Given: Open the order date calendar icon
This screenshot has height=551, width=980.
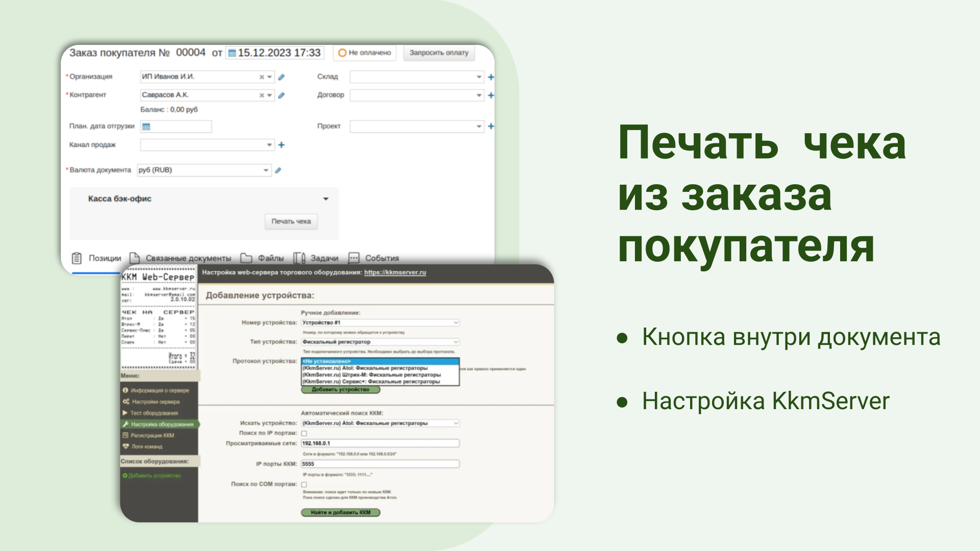Looking at the screenshot, I should pyautogui.click(x=232, y=53).
